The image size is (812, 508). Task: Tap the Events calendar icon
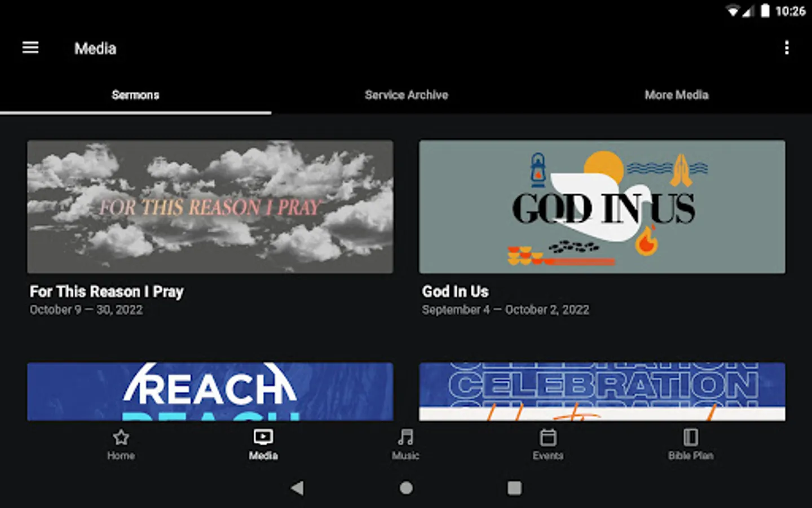coord(548,437)
